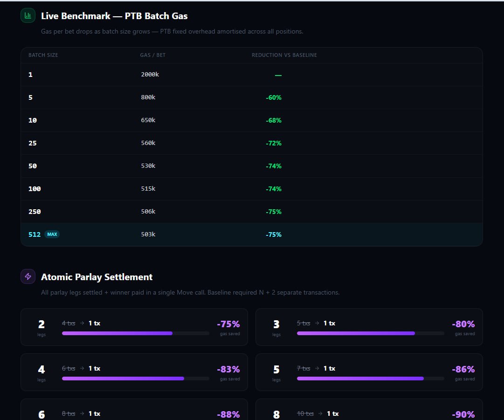The image size is (504, 420).
Task: Click the -83% gas saved figure
Action: 228,369
